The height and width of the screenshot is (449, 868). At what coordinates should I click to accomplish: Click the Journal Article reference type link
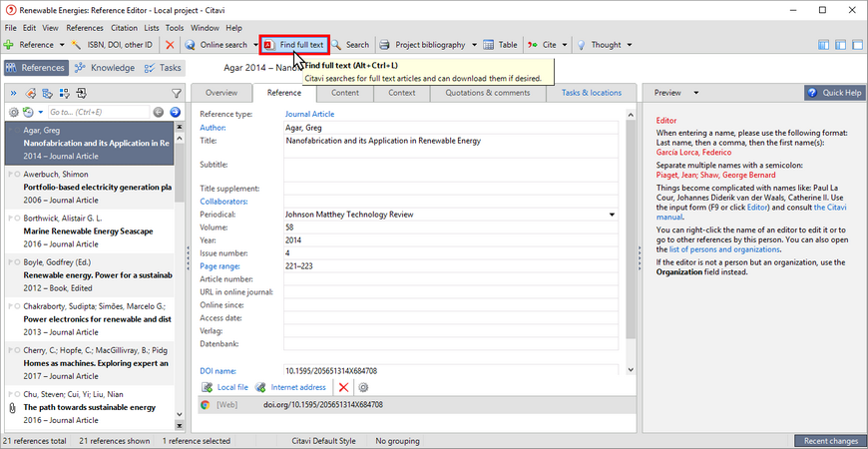coord(309,114)
